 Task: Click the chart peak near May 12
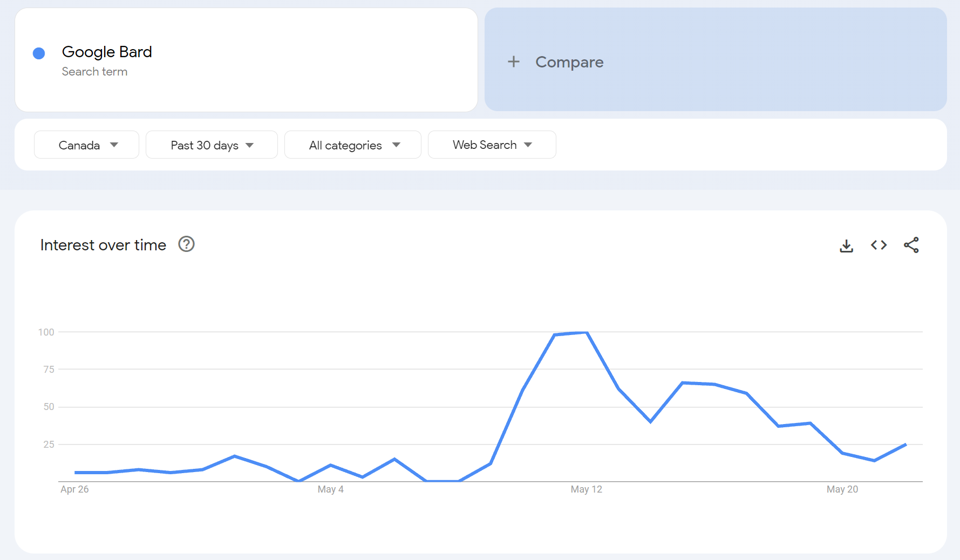[x=586, y=332]
